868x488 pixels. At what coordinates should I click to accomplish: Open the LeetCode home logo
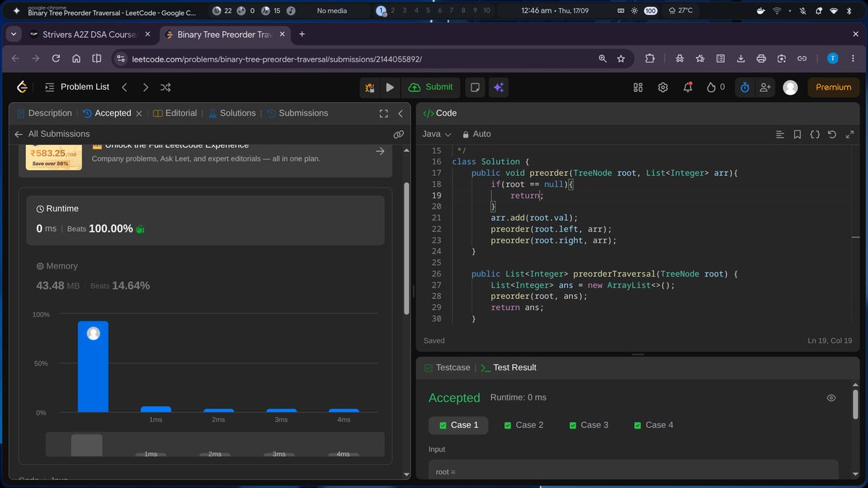(x=22, y=87)
